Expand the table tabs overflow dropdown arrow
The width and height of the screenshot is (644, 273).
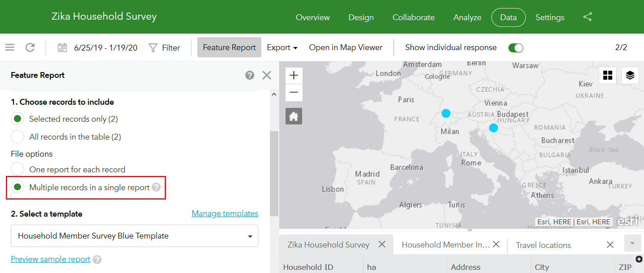(x=632, y=243)
